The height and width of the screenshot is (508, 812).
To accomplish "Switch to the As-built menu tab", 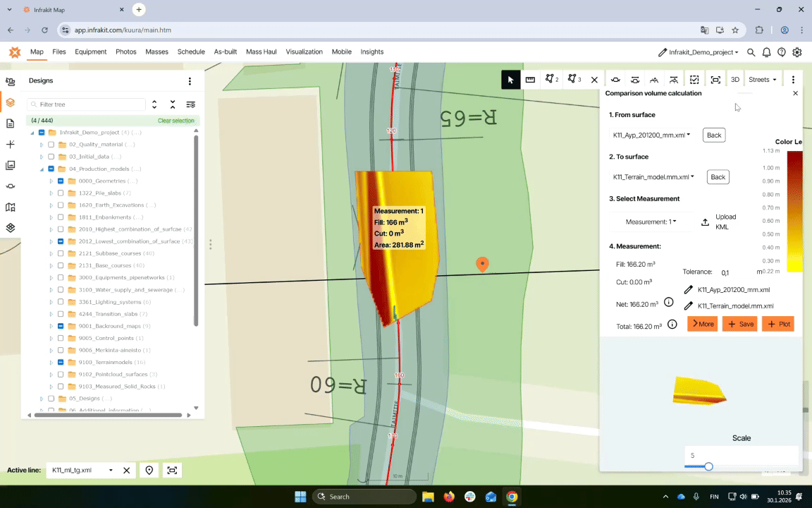I will pyautogui.click(x=225, y=52).
